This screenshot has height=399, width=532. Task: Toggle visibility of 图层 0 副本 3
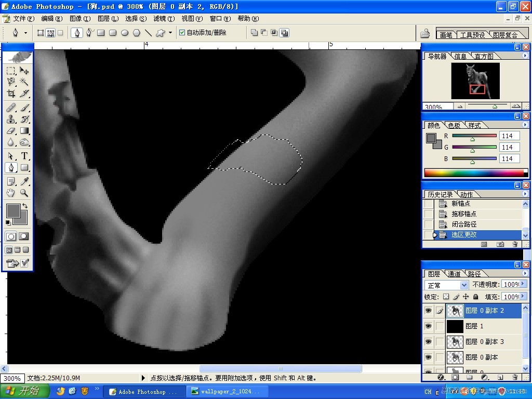pos(429,342)
